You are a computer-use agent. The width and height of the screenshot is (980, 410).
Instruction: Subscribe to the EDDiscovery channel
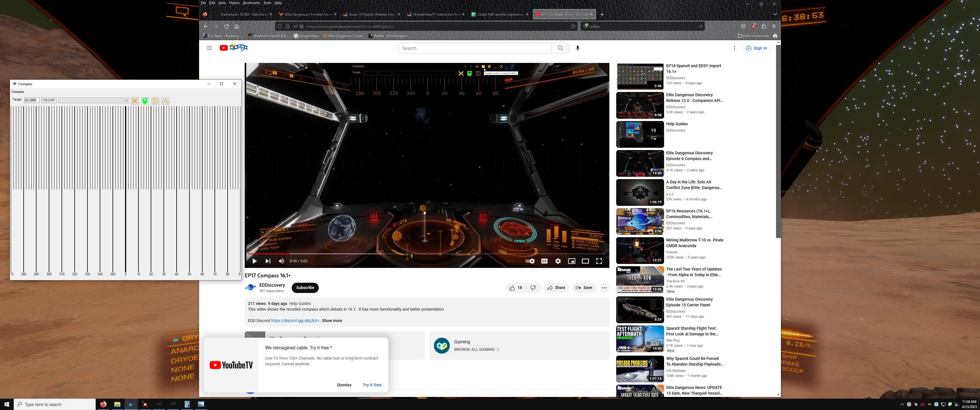pyautogui.click(x=305, y=288)
